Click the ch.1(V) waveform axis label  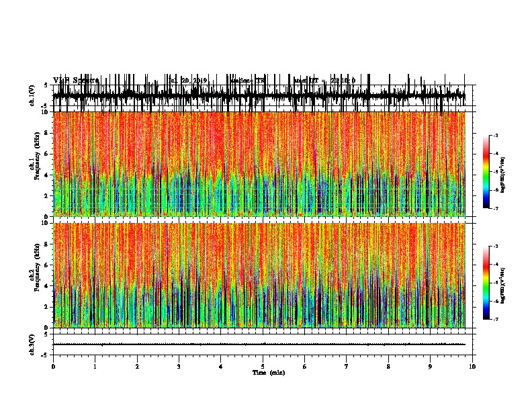32,95
